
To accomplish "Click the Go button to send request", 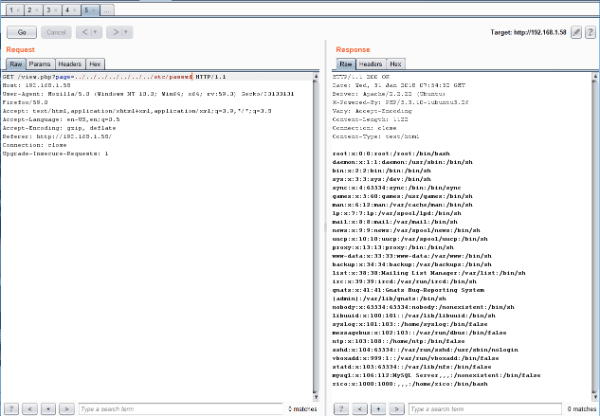I will coord(21,32).
